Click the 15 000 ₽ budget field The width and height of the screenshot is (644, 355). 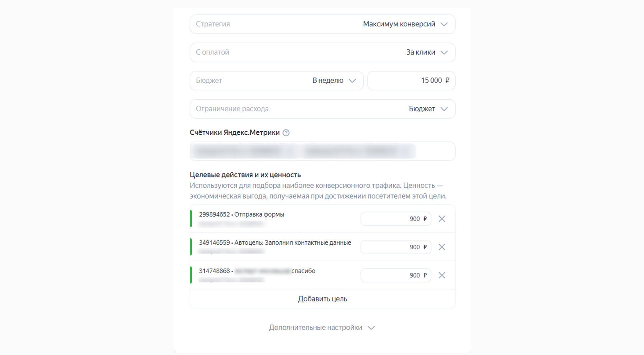click(x=411, y=81)
